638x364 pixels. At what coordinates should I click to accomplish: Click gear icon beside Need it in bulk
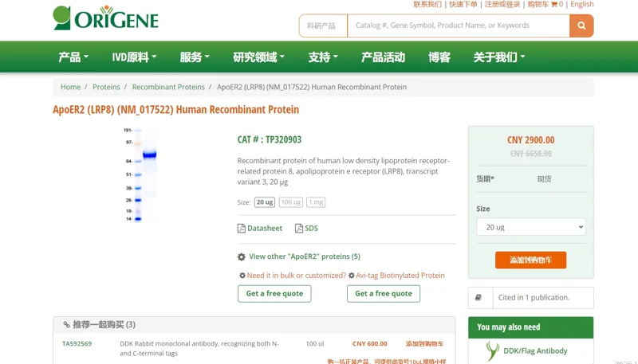click(242, 276)
